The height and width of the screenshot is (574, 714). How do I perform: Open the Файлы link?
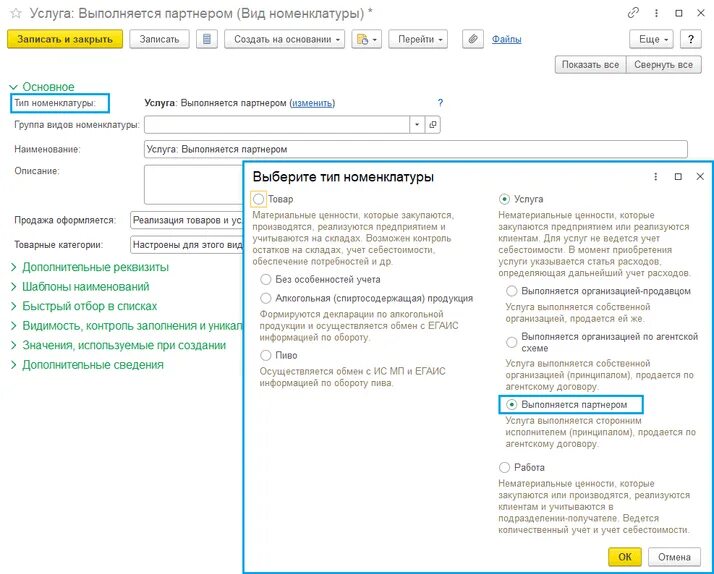click(506, 40)
